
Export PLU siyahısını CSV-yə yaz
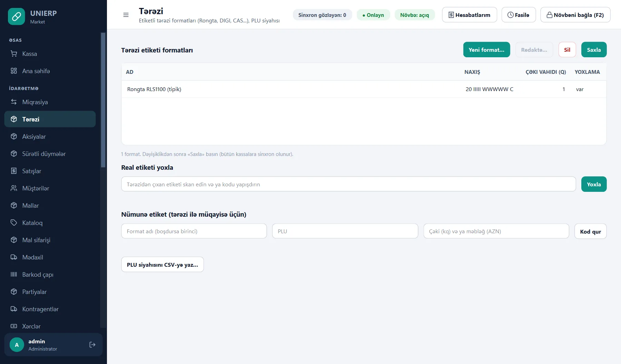162,265
